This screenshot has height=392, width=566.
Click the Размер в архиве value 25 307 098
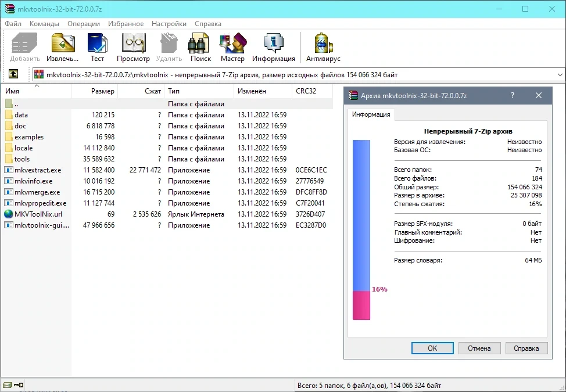click(x=526, y=195)
